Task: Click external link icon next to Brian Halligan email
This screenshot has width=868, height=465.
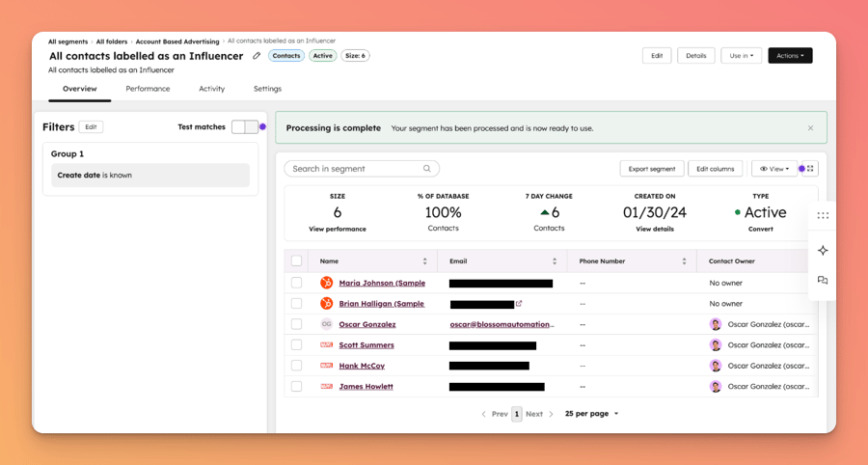Action: tap(519, 304)
